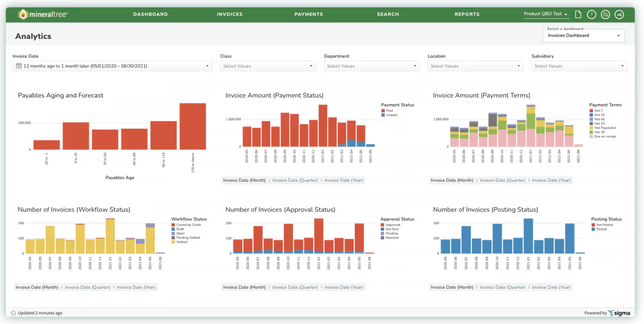The height and width of the screenshot is (324, 644).
Task: Open the document icon in header
Action: 578,14
